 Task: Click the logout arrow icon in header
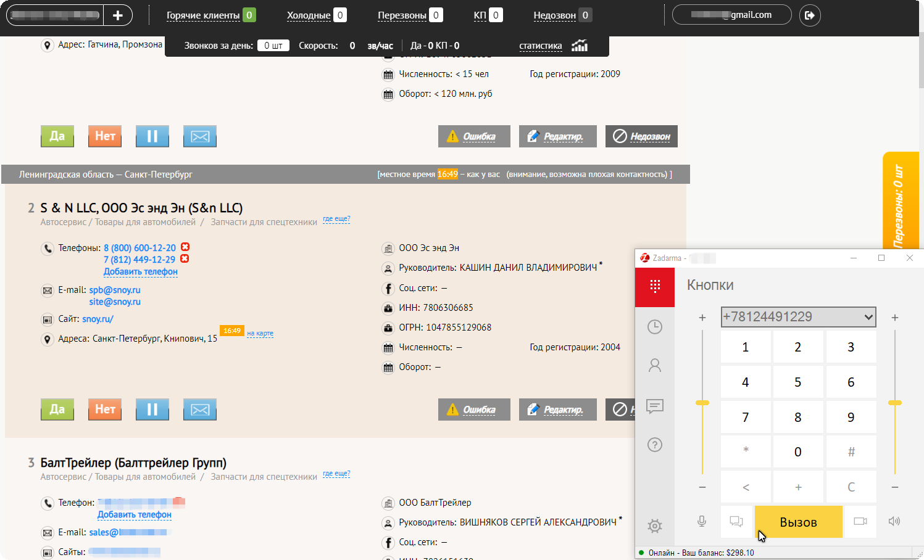click(x=810, y=15)
